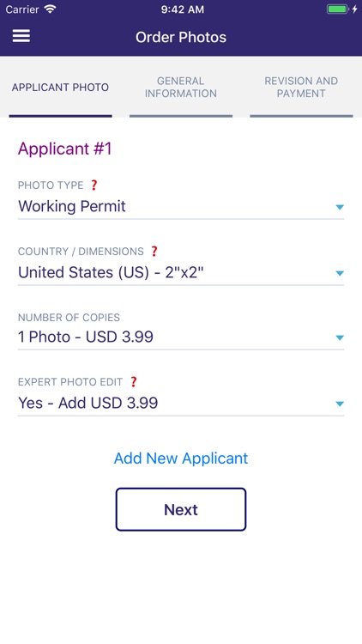This screenshot has width=362, height=644.
Task: Click the Country / Dimensions help question mark
Action: 154,252
